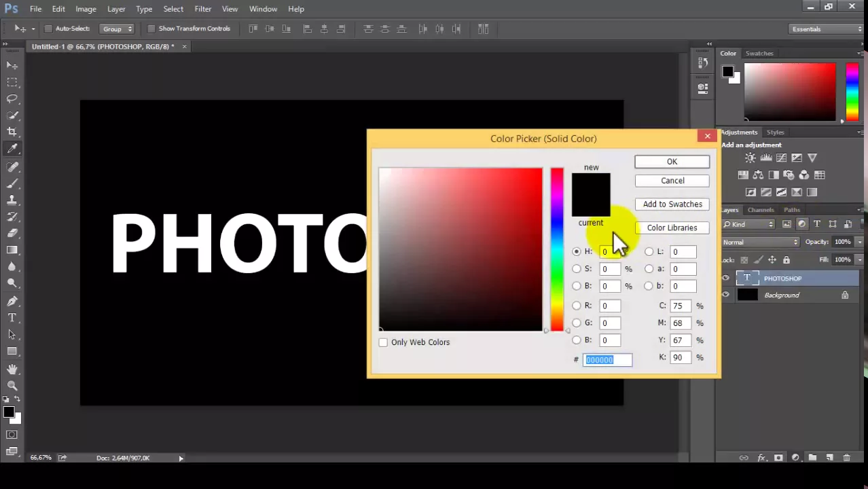Select the Lasso tool
Image resolution: width=868 pixels, height=489 pixels.
point(12,98)
